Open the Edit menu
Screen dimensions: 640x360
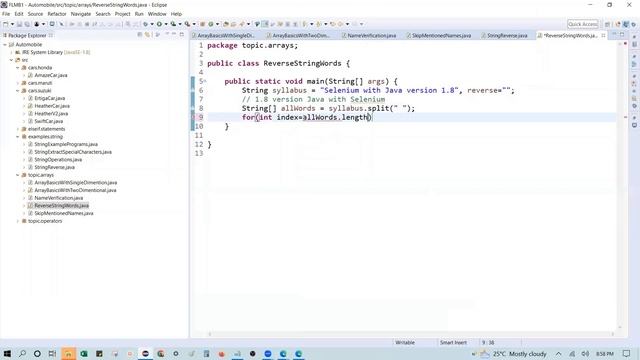pos(19,14)
